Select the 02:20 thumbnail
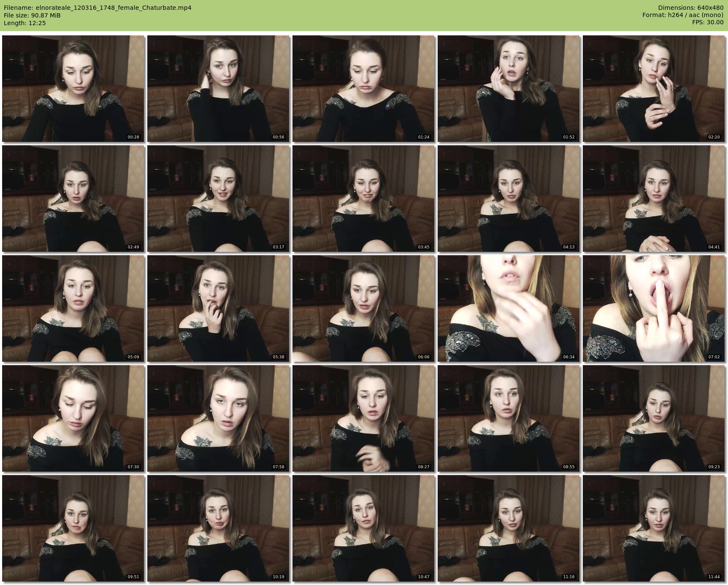The height and width of the screenshot is (585, 728). coord(654,89)
